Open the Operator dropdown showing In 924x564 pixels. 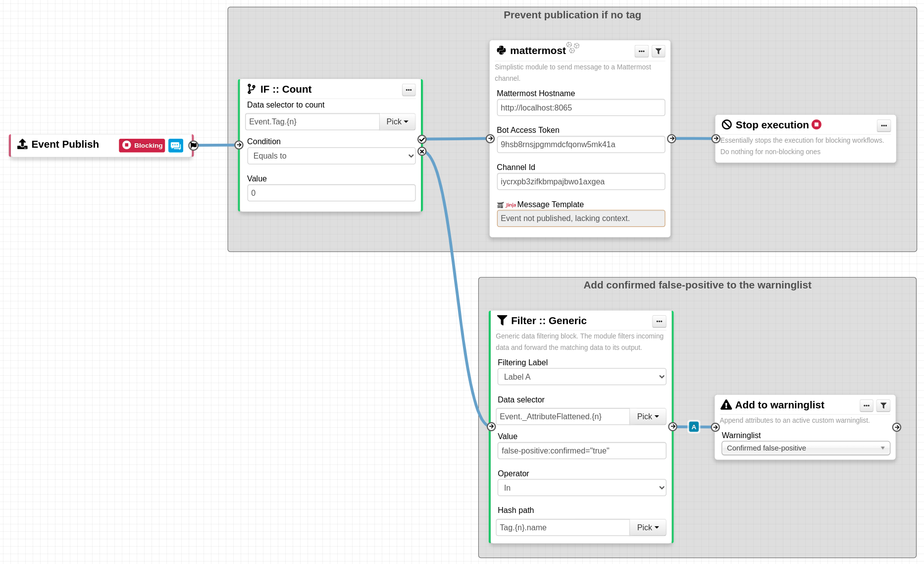tap(581, 488)
